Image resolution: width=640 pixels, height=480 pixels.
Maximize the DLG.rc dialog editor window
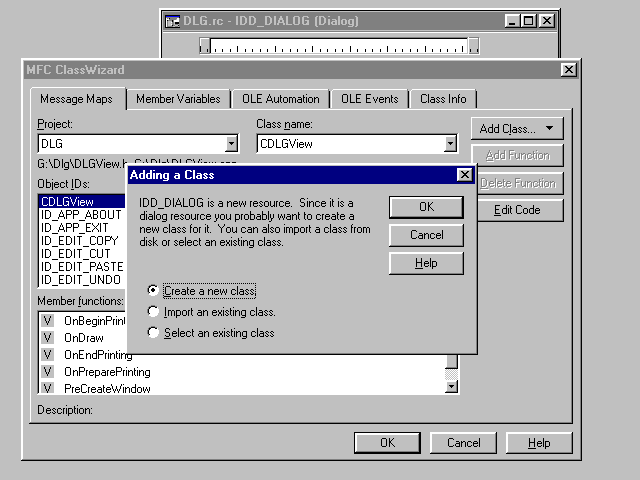[528, 20]
